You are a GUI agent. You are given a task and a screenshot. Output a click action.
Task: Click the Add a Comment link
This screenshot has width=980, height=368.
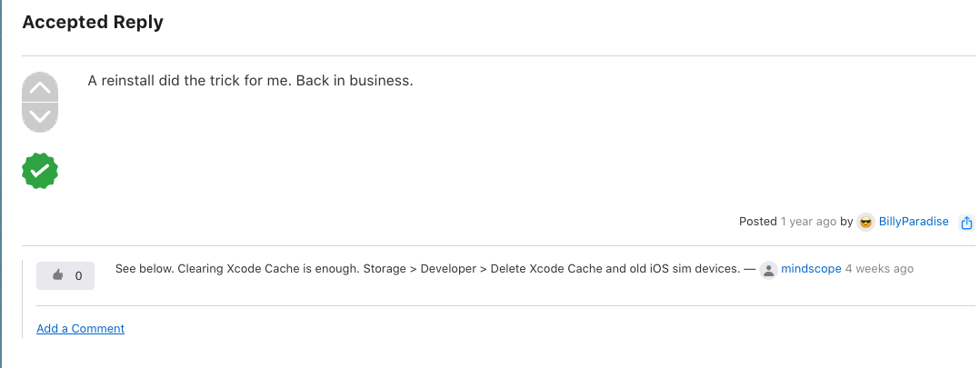(x=81, y=328)
